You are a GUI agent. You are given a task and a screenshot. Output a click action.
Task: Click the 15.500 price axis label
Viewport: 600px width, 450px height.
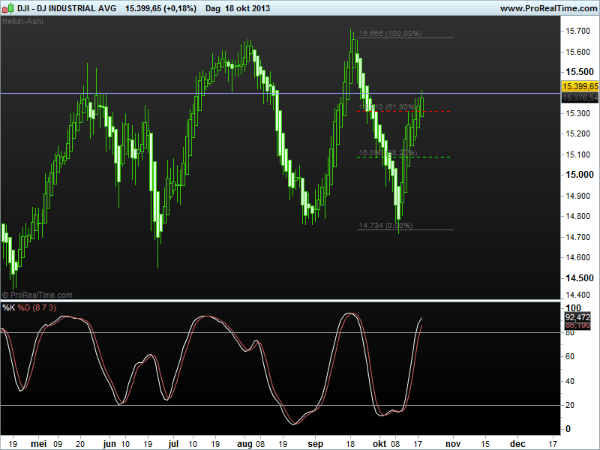pos(579,72)
